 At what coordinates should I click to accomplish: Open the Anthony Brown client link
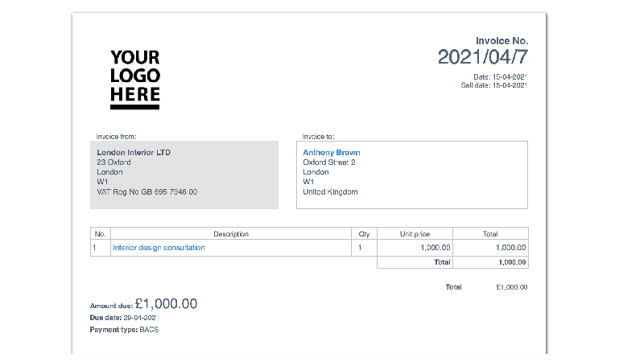332,153
